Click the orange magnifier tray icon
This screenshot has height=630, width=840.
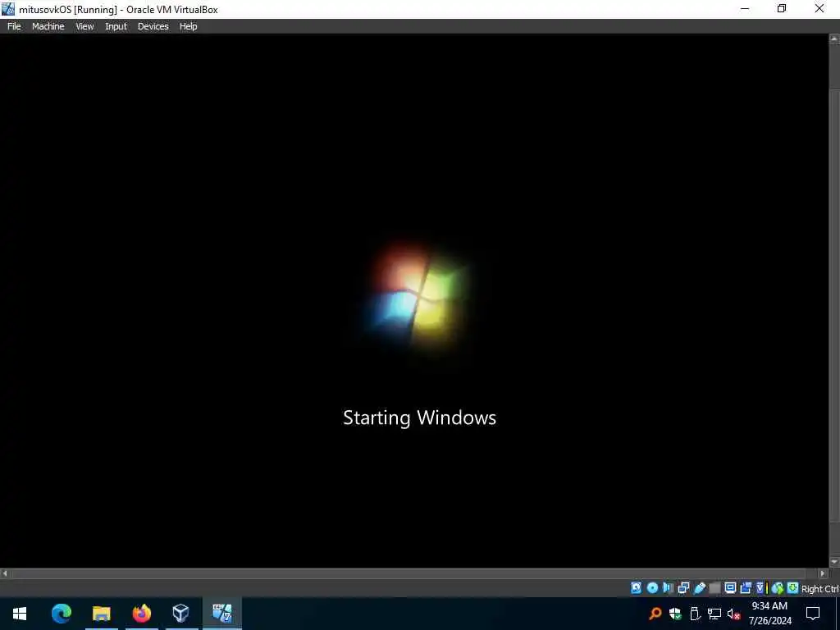pos(655,614)
